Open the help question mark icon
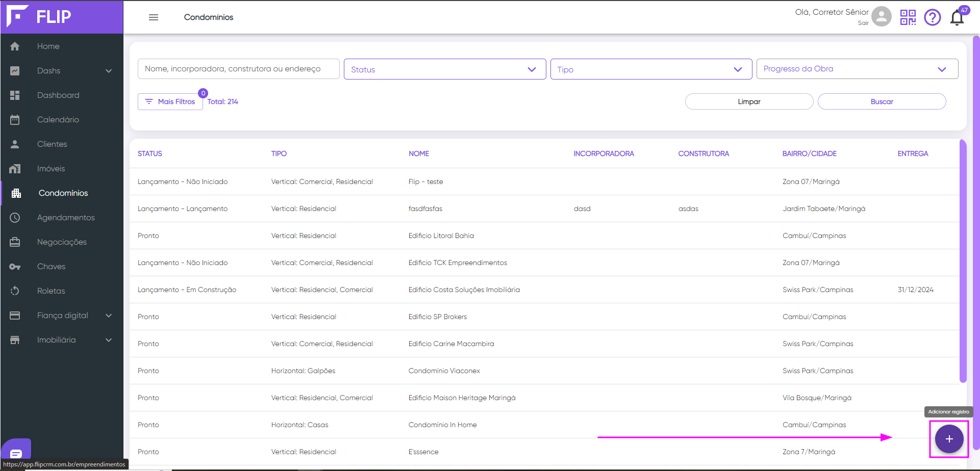 (933, 17)
